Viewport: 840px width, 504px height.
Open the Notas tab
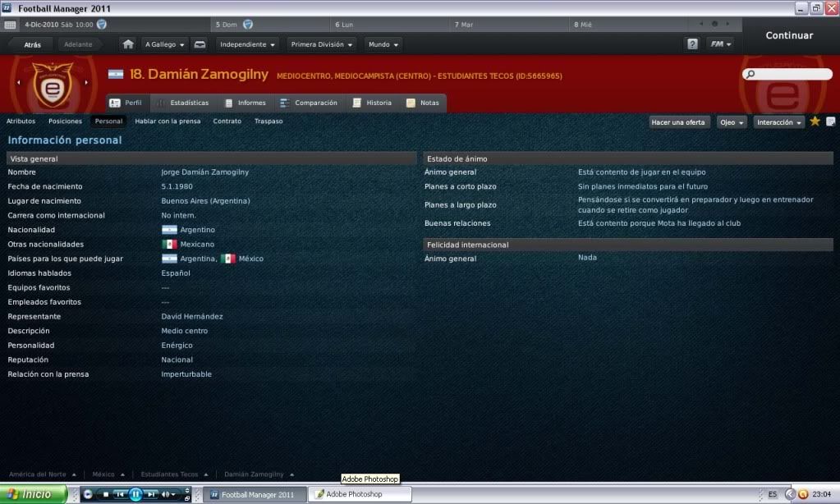423,103
